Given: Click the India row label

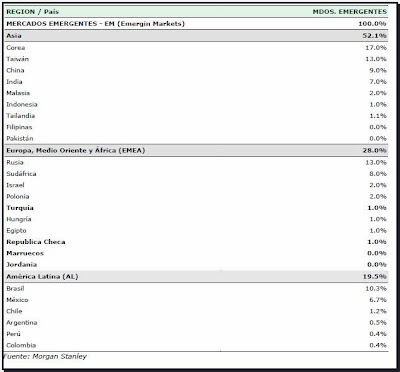Looking at the screenshot, I should [14, 82].
